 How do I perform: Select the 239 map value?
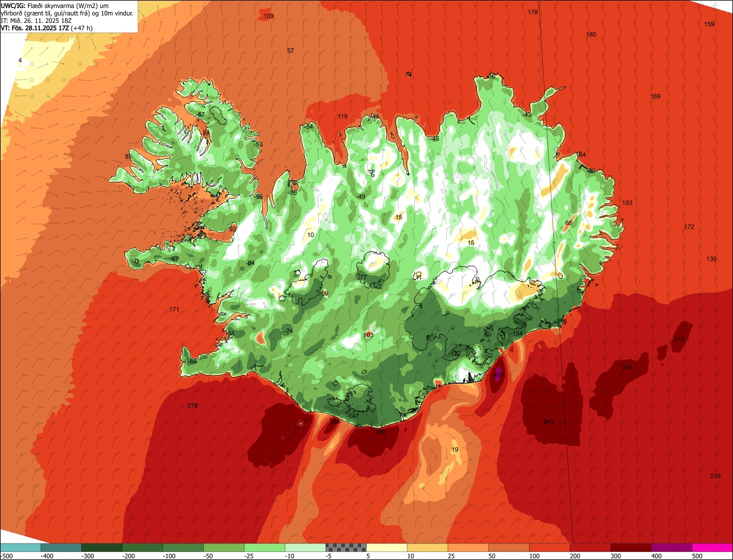[715, 476]
